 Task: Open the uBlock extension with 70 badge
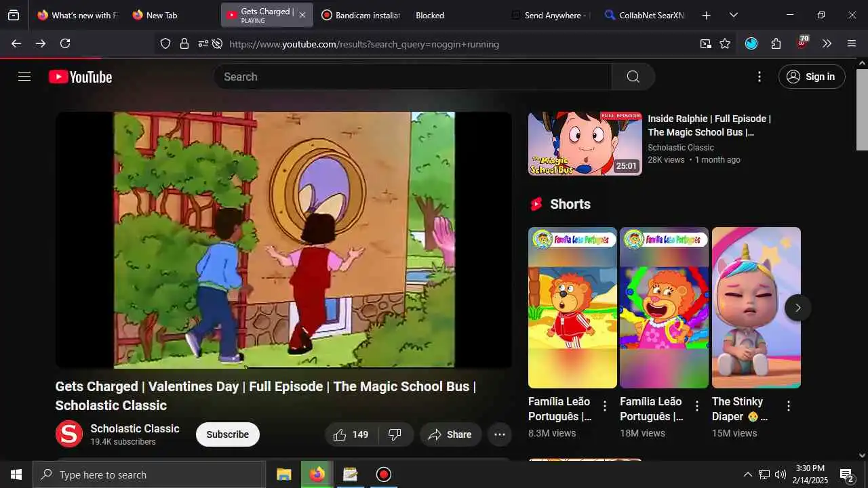click(802, 43)
